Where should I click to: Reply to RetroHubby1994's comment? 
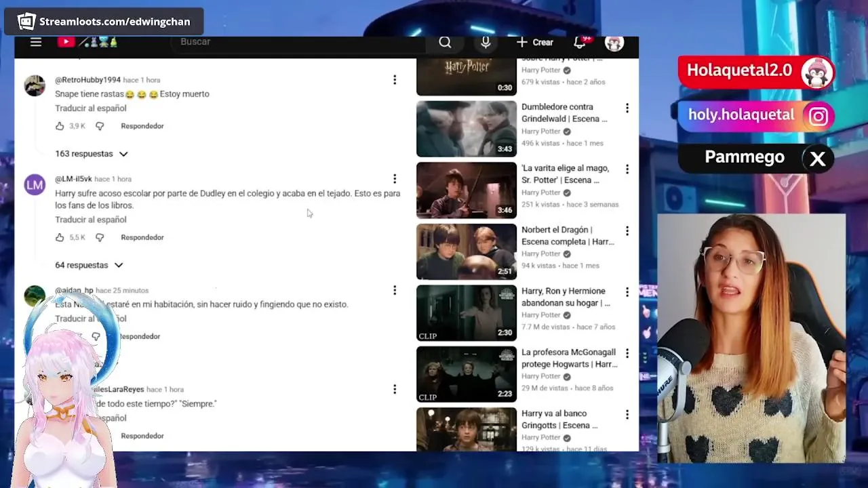tap(142, 126)
